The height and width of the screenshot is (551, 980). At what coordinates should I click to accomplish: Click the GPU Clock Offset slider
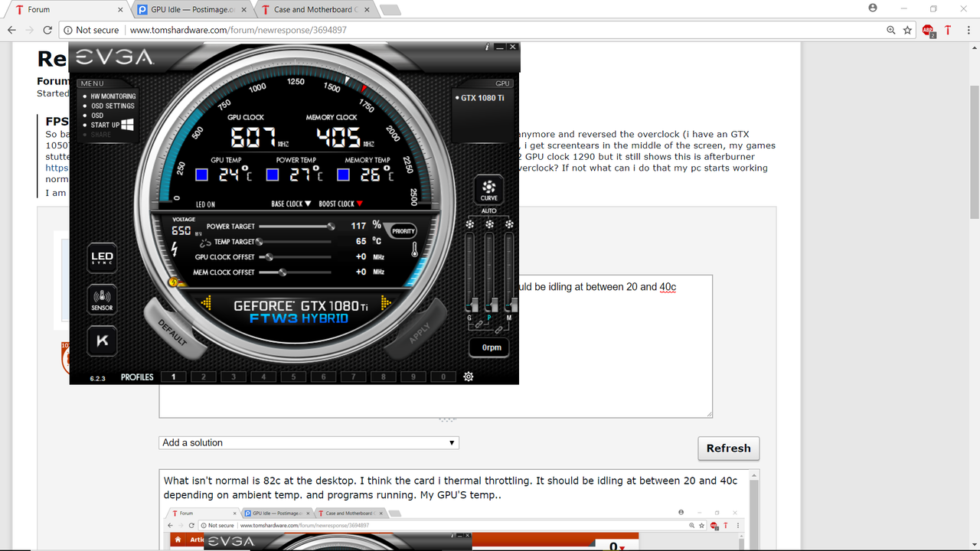(x=296, y=257)
